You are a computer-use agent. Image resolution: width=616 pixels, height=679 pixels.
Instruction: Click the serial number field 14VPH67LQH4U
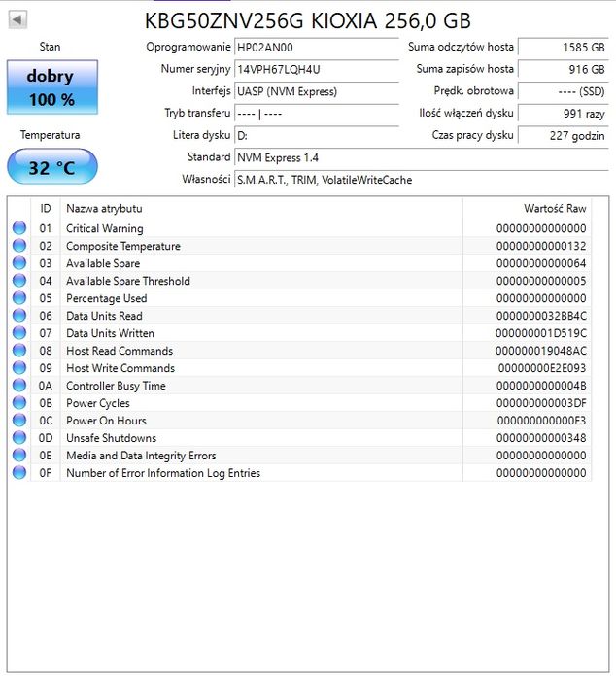tap(316, 69)
